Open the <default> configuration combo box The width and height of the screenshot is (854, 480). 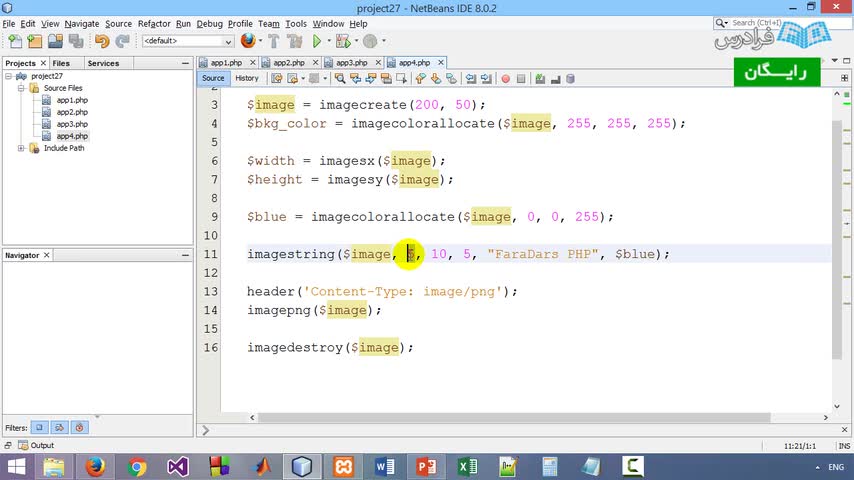point(188,41)
